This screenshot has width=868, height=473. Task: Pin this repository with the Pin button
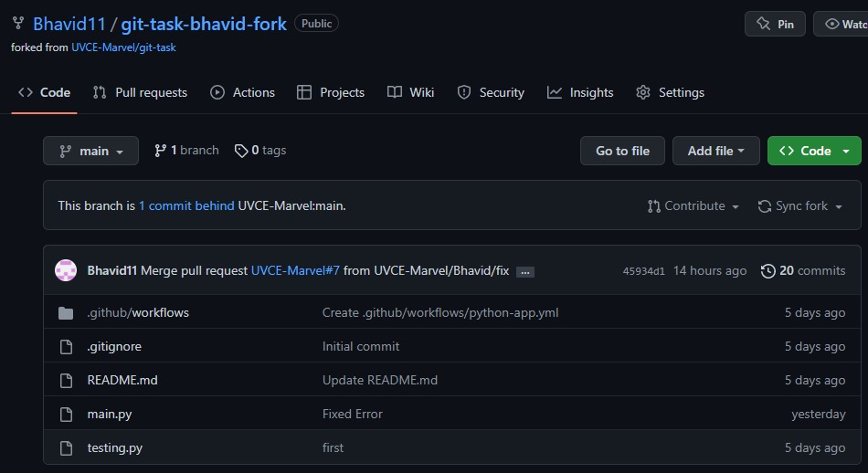[775, 24]
